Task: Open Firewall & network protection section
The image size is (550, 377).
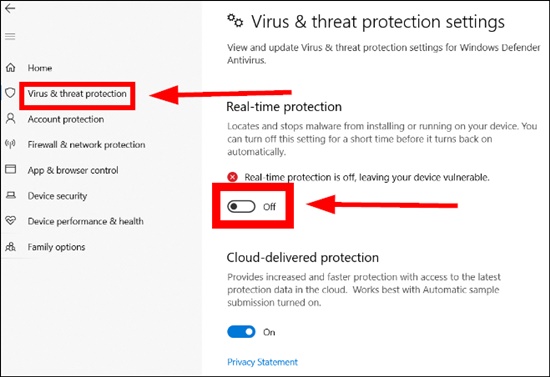Action: coord(86,144)
